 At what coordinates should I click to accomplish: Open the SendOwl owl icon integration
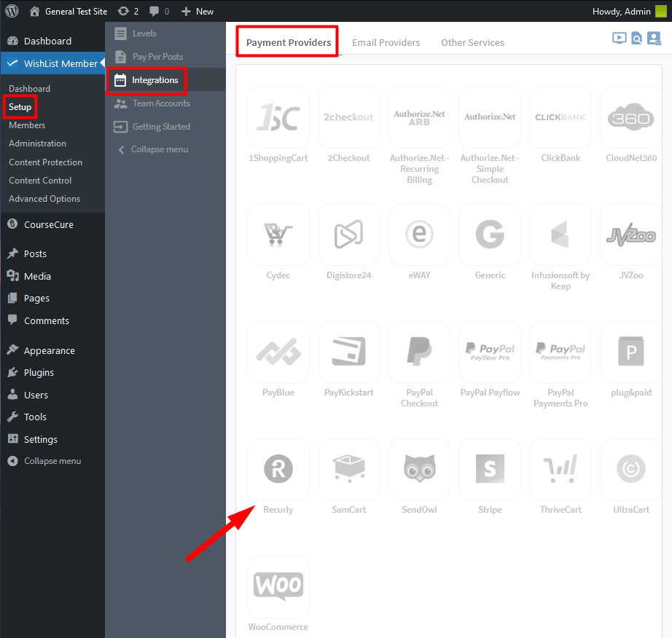point(419,469)
